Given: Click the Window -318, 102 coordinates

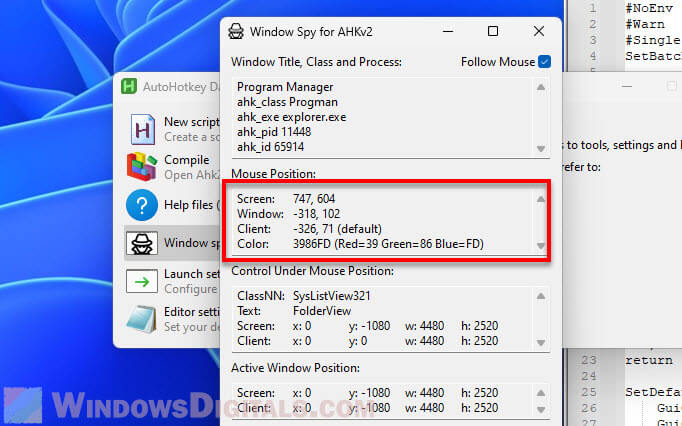Looking at the screenshot, I should click(317, 214).
